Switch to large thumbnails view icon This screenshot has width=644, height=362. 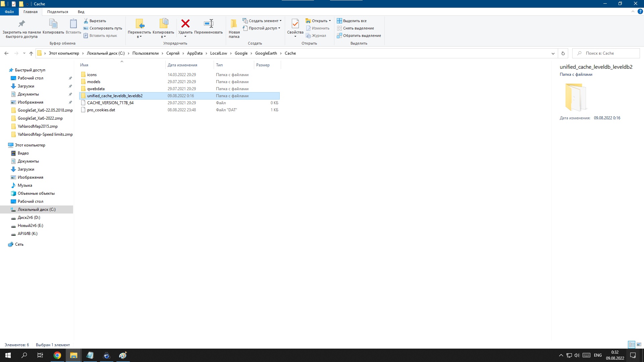639,345
